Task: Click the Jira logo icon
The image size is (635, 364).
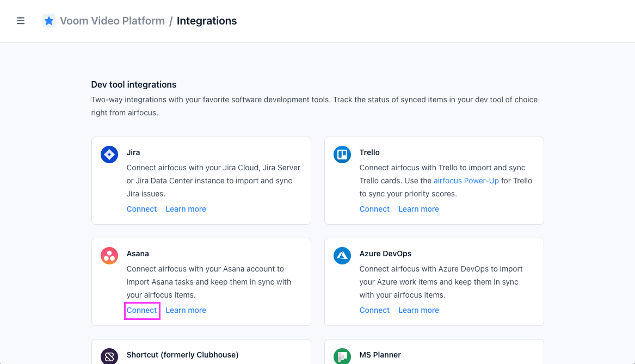Action: pyautogui.click(x=109, y=155)
